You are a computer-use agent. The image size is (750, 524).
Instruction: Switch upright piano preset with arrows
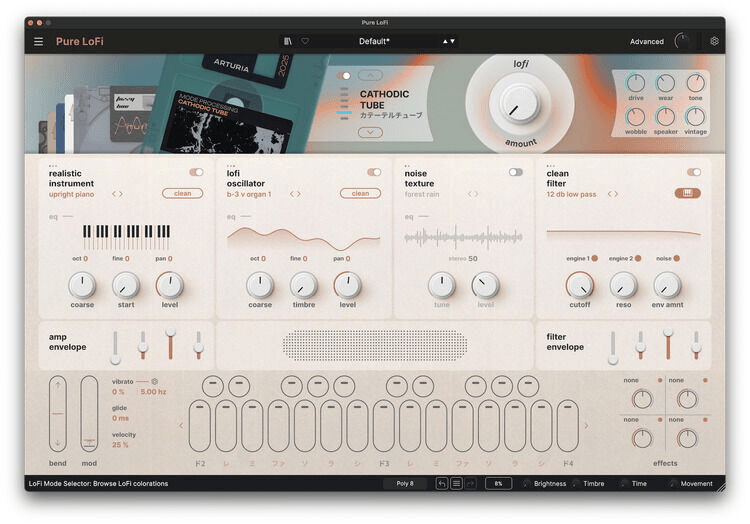click(118, 194)
